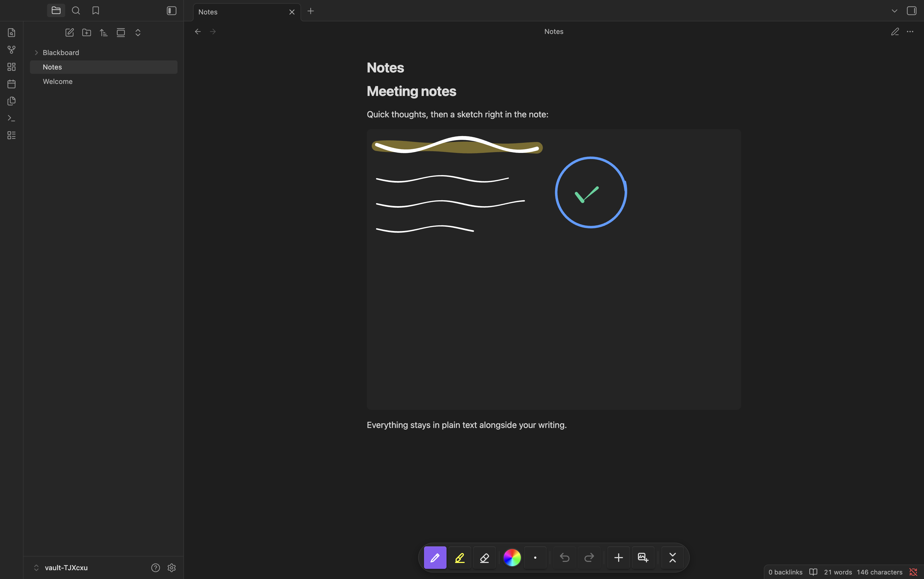Open the note's more options menu
Image resolution: width=924 pixels, height=579 pixels.
click(910, 31)
